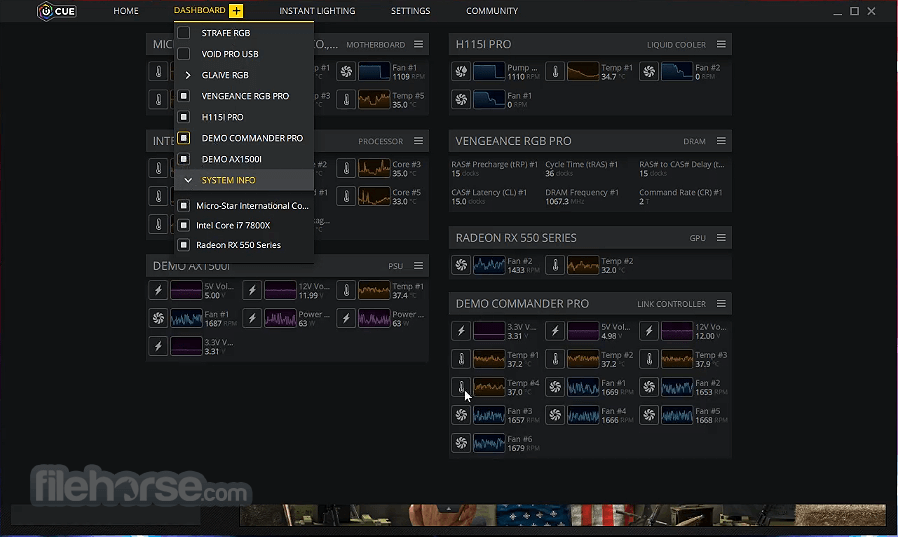Open the SETTINGS tab
The width and height of the screenshot is (898, 537).
pos(411,11)
